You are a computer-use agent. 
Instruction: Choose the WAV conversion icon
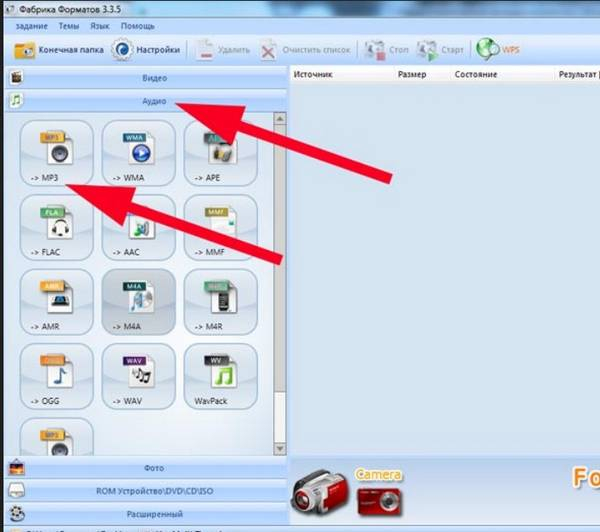(x=137, y=376)
